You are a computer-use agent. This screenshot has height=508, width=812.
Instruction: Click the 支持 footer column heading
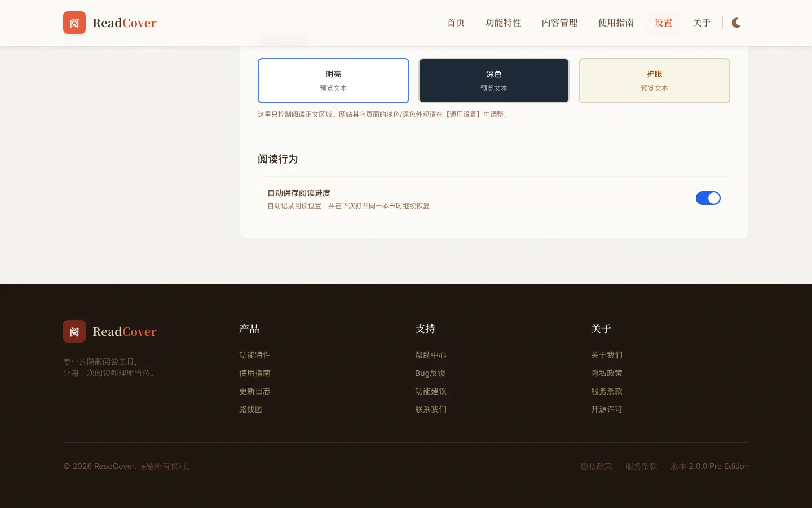pyautogui.click(x=425, y=329)
